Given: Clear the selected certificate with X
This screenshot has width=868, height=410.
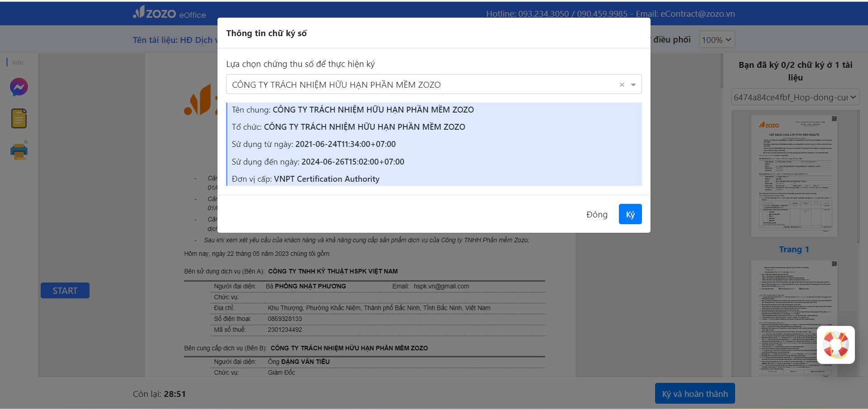Looking at the screenshot, I should coord(622,85).
